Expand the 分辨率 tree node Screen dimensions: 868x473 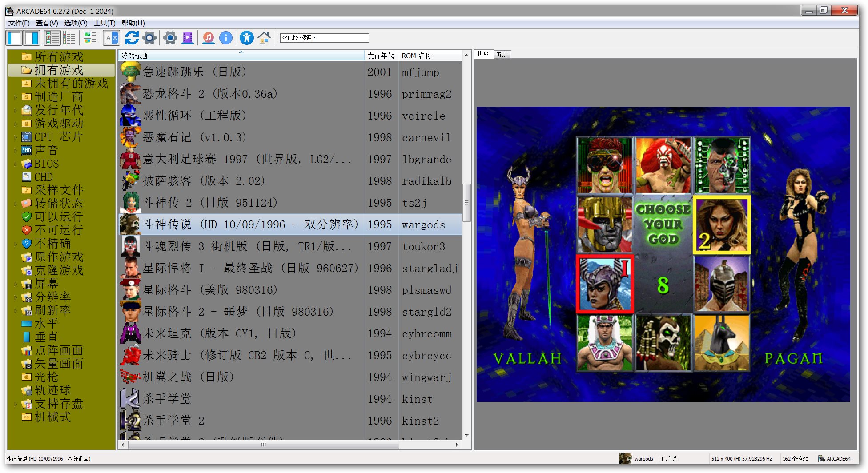tap(16, 297)
